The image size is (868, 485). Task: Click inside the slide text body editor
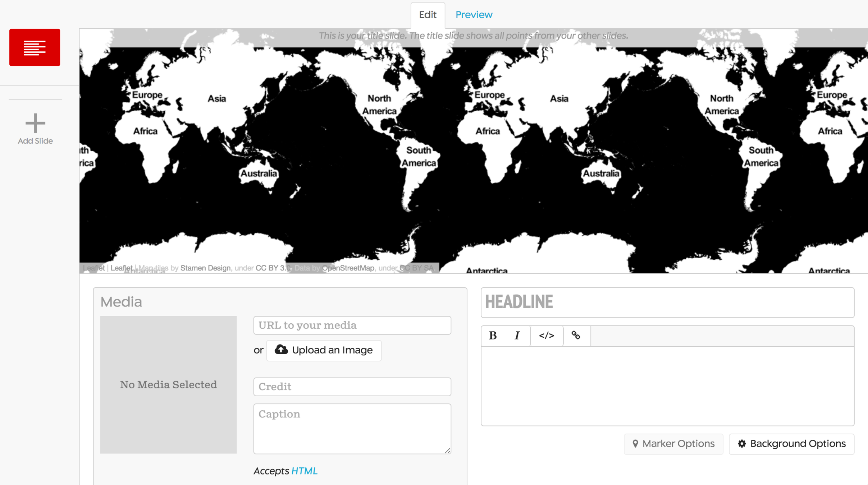[667, 386]
